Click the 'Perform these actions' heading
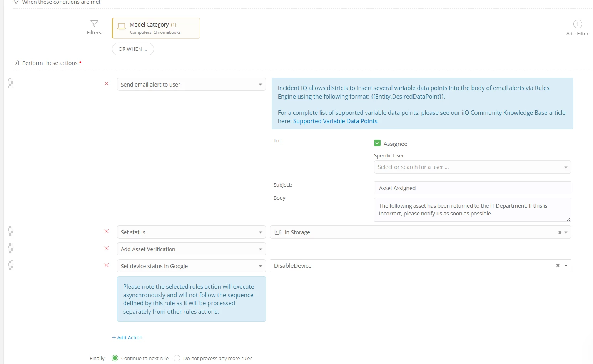 pos(50,63)
